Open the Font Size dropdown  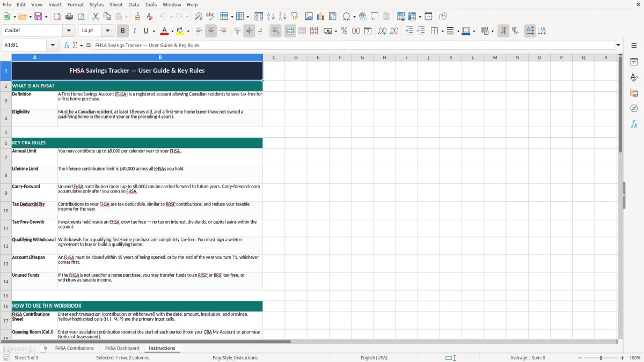[x=107, y=31]
